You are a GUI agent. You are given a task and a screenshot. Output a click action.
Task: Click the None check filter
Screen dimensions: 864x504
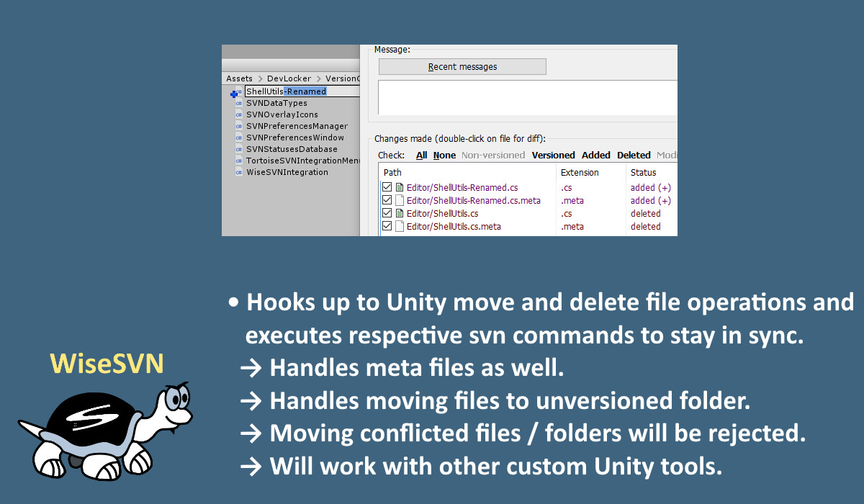pos(444,156)
